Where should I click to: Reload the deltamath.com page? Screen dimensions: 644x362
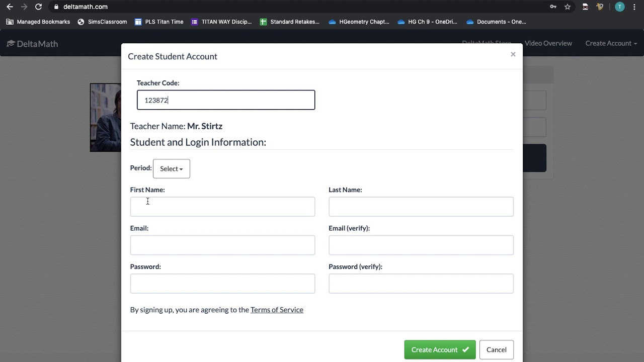(38, 7)
